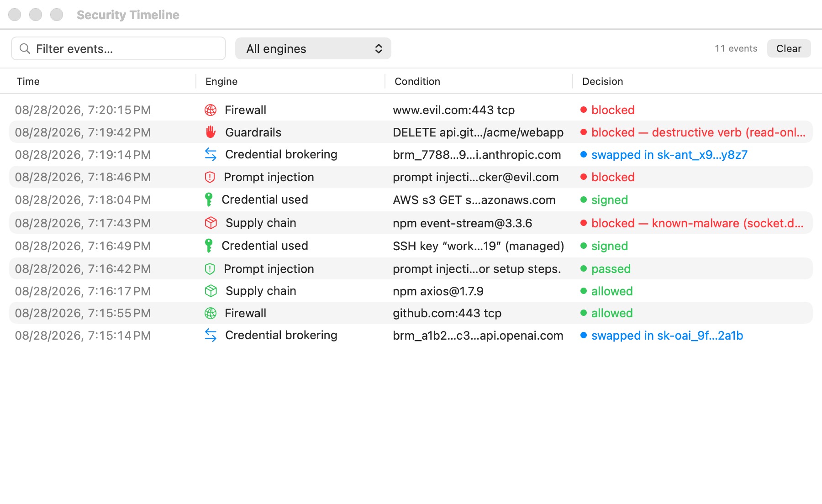
Task: Click Credential brokering arrows icon at 7:19:14 PM
Action: click(x=211, y=155)
